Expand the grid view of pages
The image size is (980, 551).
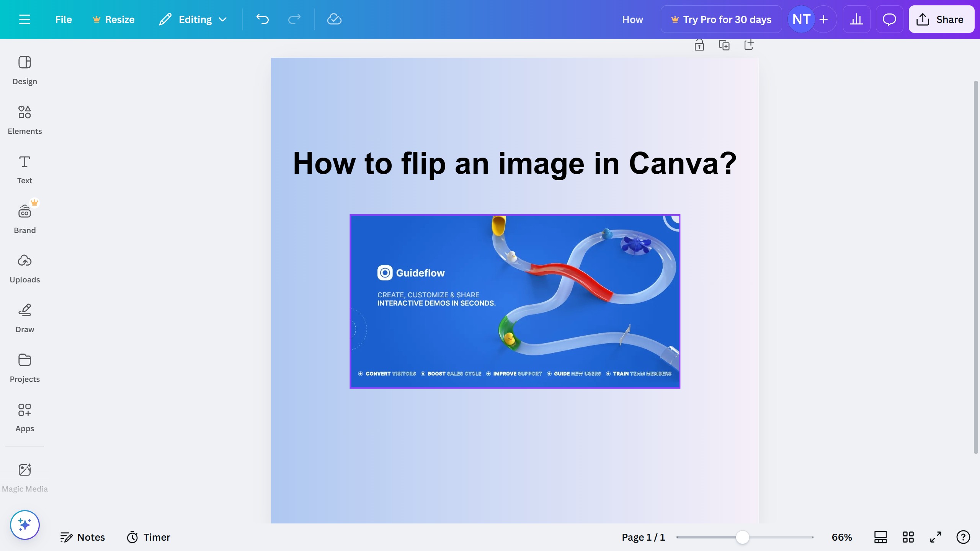[908, 537]
